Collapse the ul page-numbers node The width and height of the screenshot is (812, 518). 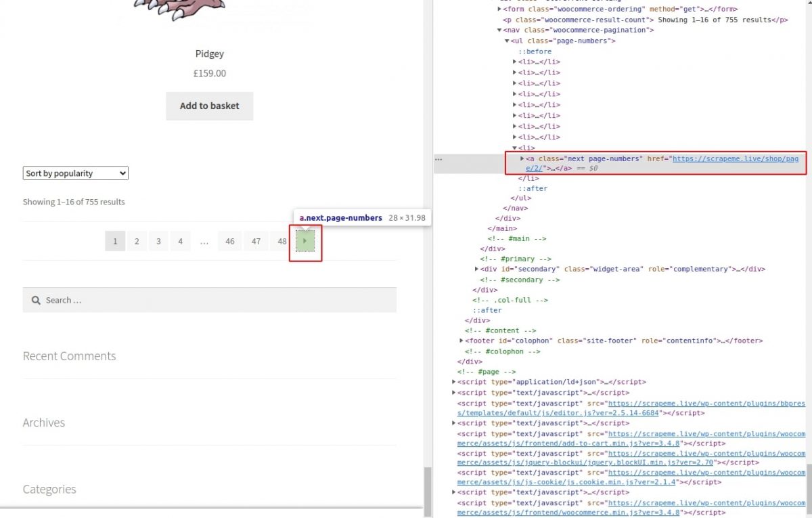coord(506,41)
